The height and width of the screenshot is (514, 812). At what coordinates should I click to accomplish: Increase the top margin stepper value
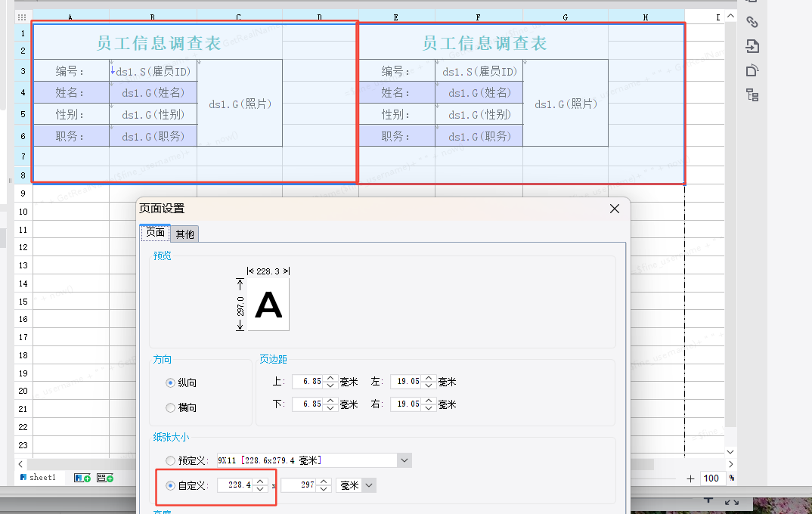[329, 379]
